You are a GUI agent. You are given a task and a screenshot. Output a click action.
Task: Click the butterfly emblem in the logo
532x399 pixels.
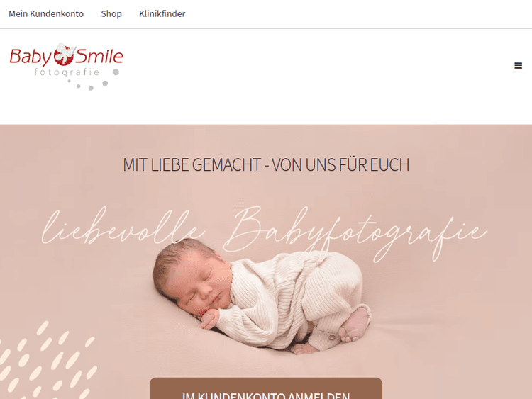click(65, 54)
